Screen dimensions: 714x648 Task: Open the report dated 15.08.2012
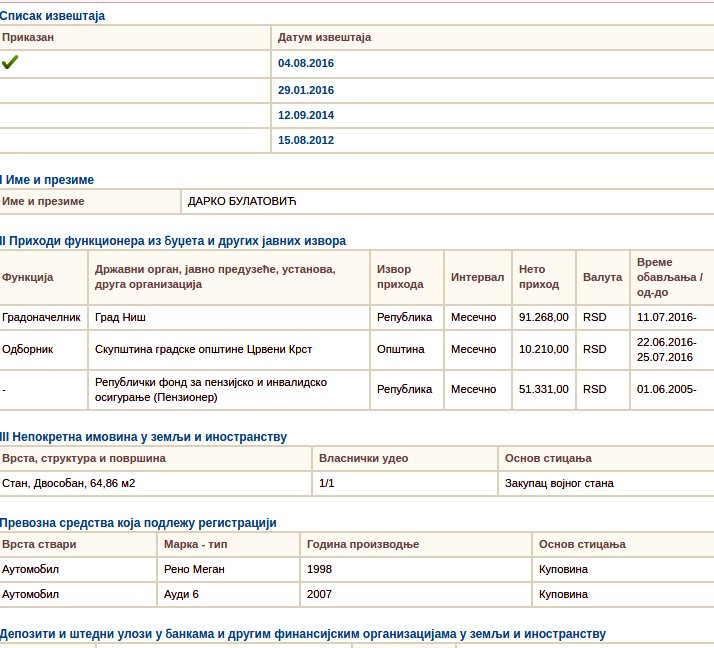click(x=306, y=140)
